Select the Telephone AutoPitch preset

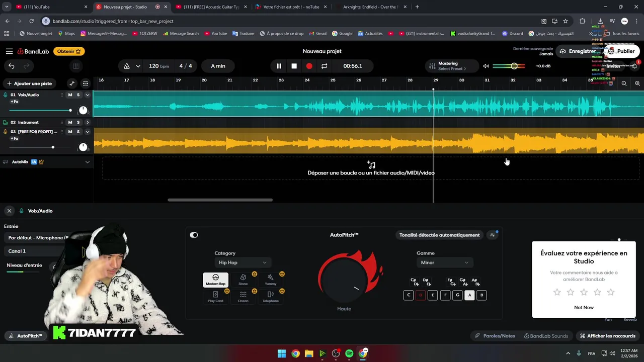point(271,297)
